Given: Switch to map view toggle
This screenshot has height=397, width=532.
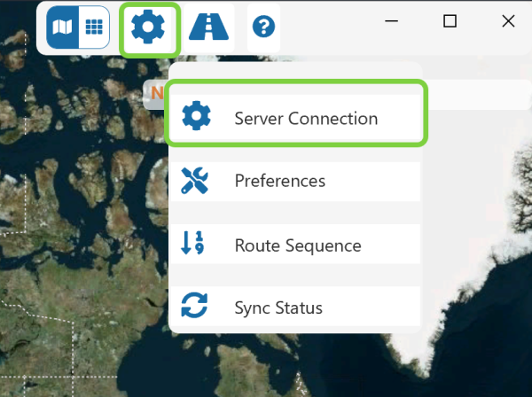Looking at the screenshot, I should [x=62, y=27].
